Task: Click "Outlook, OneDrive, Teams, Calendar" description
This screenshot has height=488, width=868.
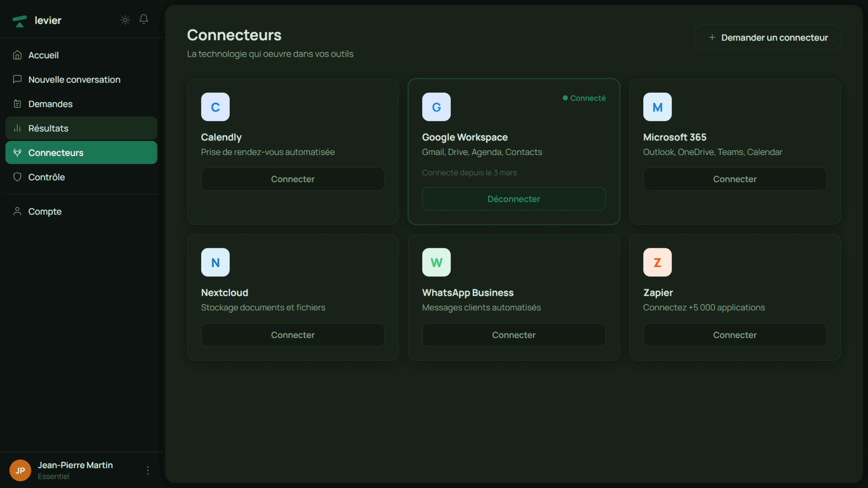Action: 713,152
